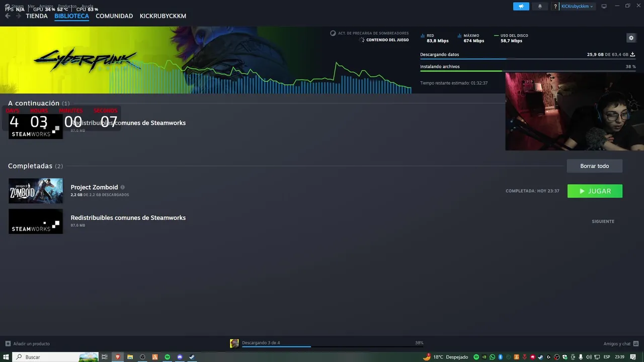Go back with the left arrow
Image resolution: width=644 pixels, height=362 pixels.
click(x=8, y=16)
